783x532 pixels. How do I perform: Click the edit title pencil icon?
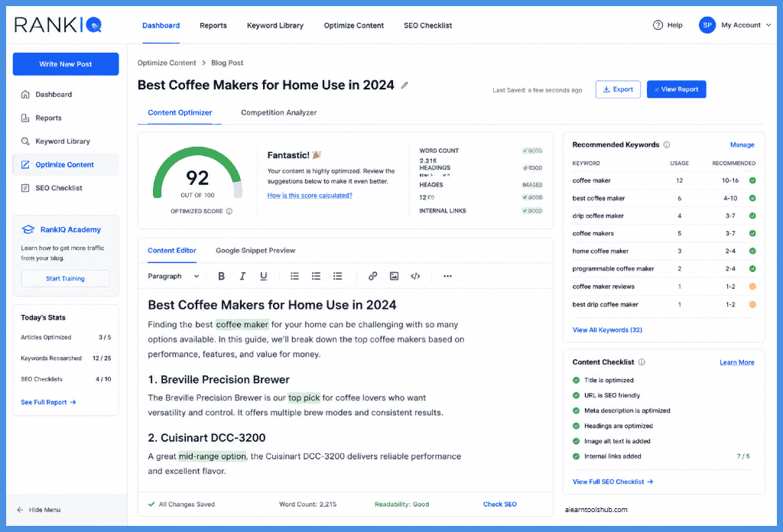click(x=404, y=86)
